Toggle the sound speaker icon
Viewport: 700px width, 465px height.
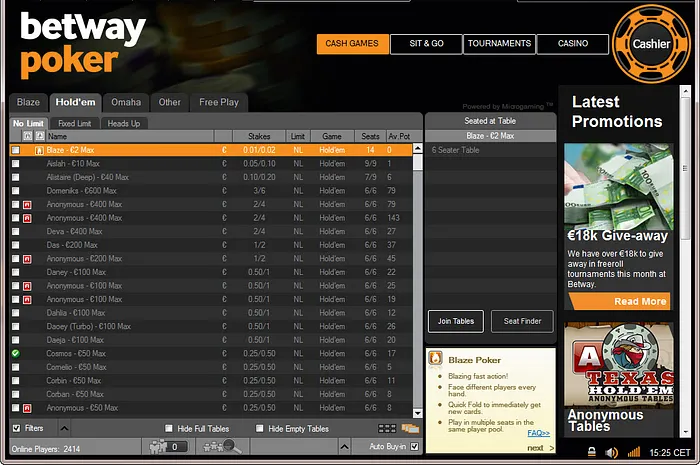[611, 453]
